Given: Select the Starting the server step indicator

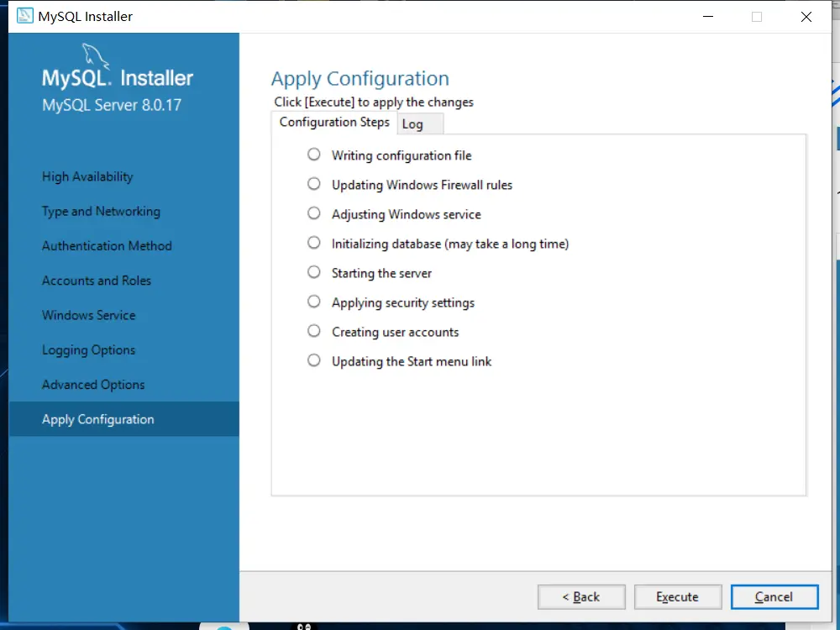Looking at the screenshot, I should pyautogui.click(x=314, y=272).
